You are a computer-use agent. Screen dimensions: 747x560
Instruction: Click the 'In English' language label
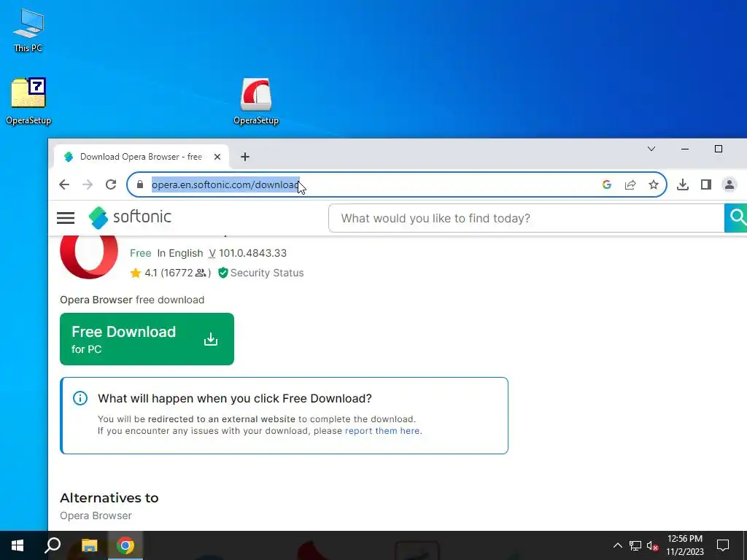point(180,253)
